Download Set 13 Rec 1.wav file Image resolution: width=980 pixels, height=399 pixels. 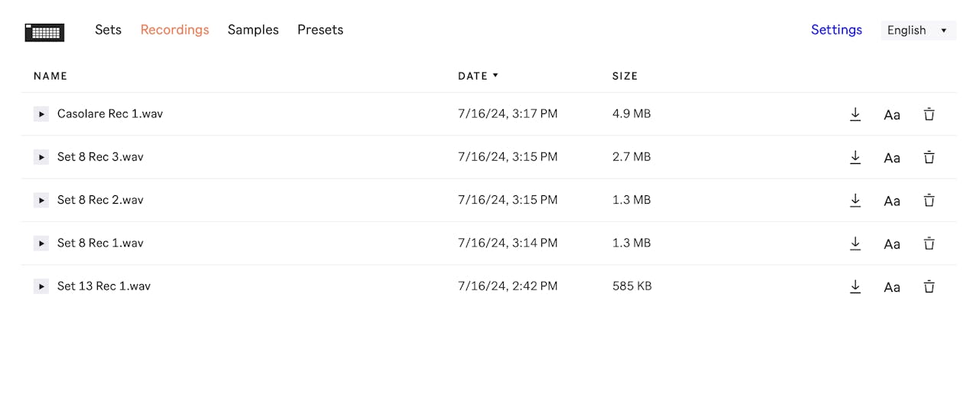(855, 286)
